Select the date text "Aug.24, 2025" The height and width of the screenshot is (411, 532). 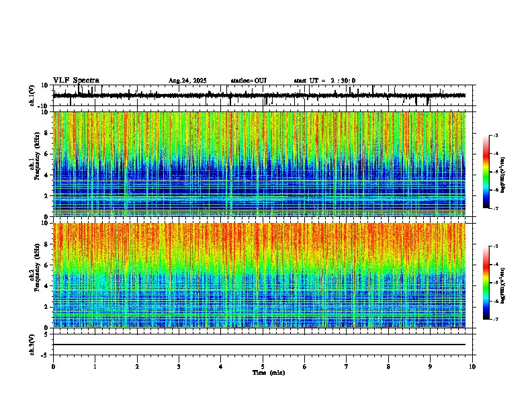(187, 81)
